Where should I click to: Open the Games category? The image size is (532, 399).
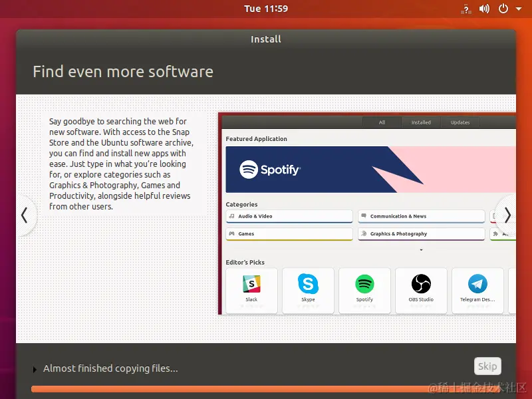(x=289, y=234)
